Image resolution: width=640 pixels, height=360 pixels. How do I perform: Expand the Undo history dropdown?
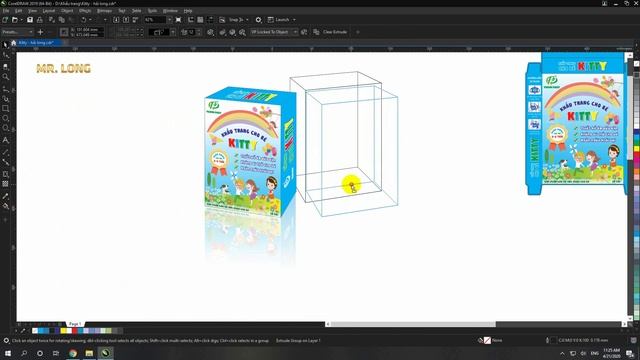click(90, 20)
